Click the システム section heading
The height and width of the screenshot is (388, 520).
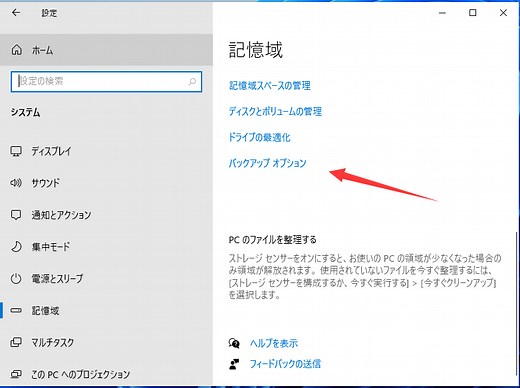25,112
